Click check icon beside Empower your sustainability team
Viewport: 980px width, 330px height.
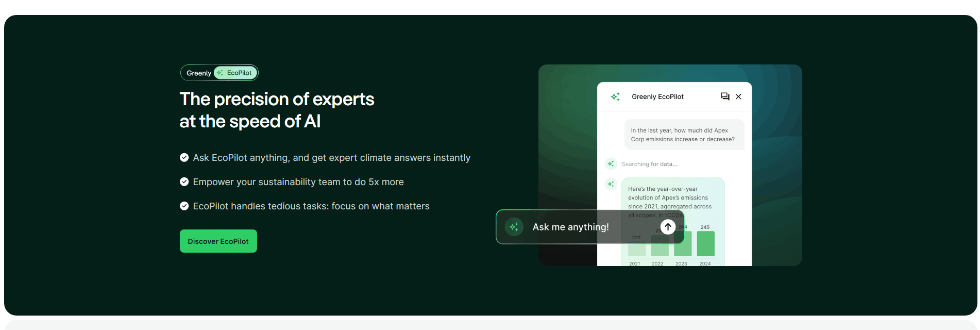tap(184, 181)
